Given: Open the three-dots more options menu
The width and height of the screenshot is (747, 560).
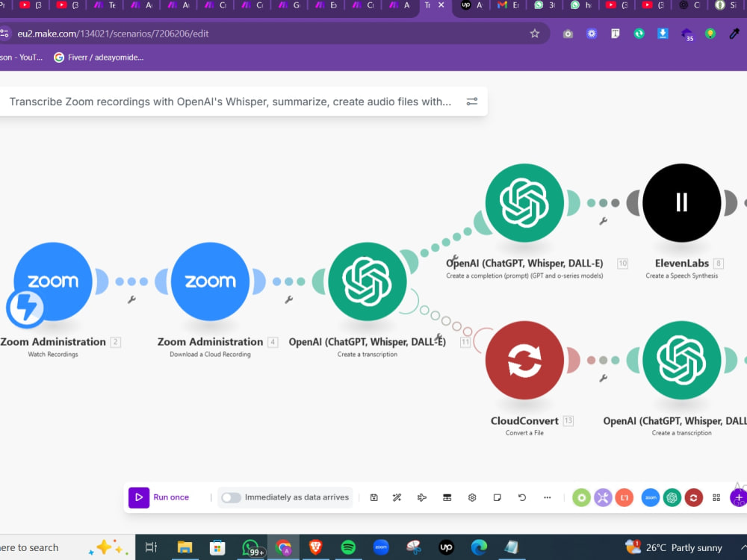Looking at the screenshot, I should (x=547, y=497).
